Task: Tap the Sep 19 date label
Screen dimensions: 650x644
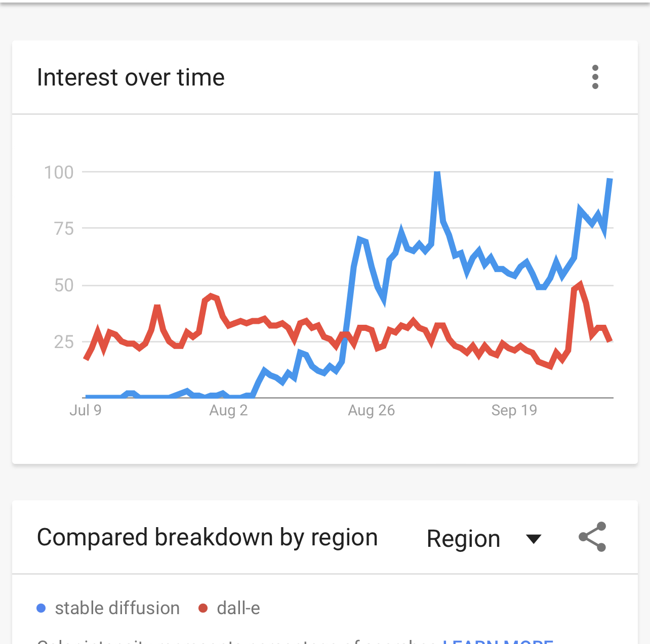Action: click(514, 410)
